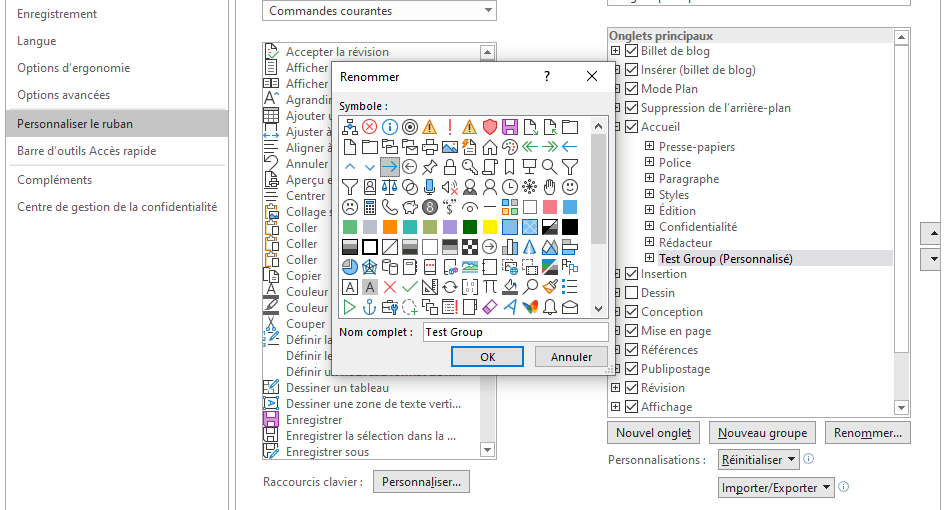947x510 pixels.
Task: Pick the blue information circle symbol
Action: pos(390,127)
